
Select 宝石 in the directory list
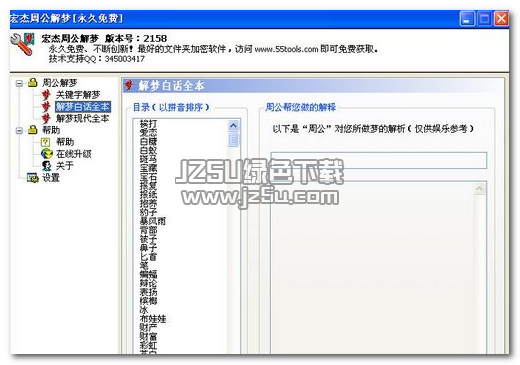click(148, 177)
